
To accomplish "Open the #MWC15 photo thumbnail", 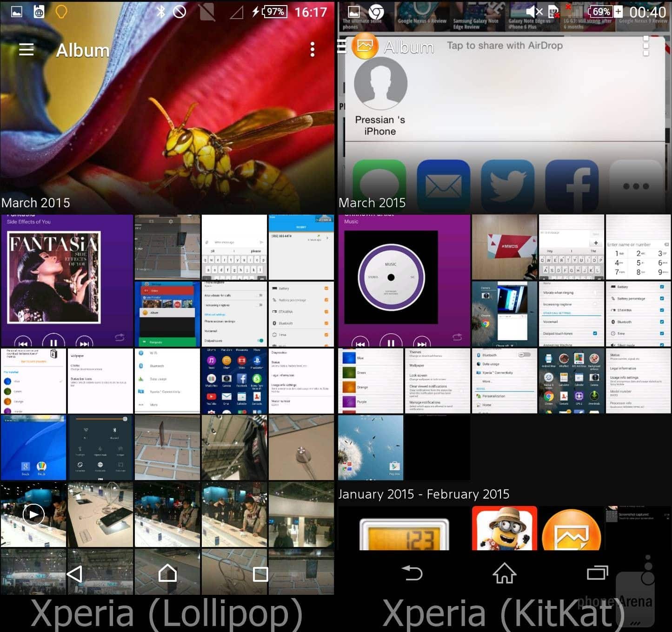I will coord(505,247).
